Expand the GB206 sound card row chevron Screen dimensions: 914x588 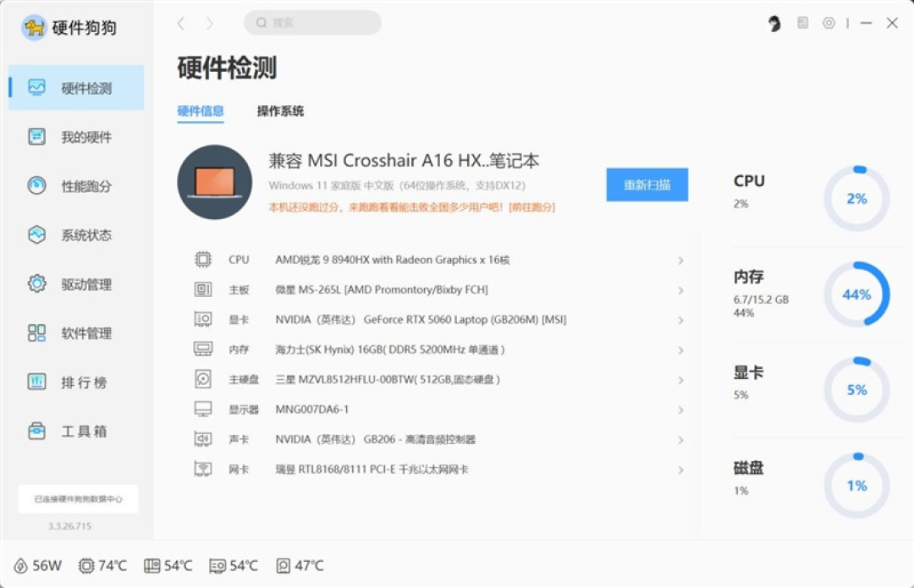coord(680,440)
